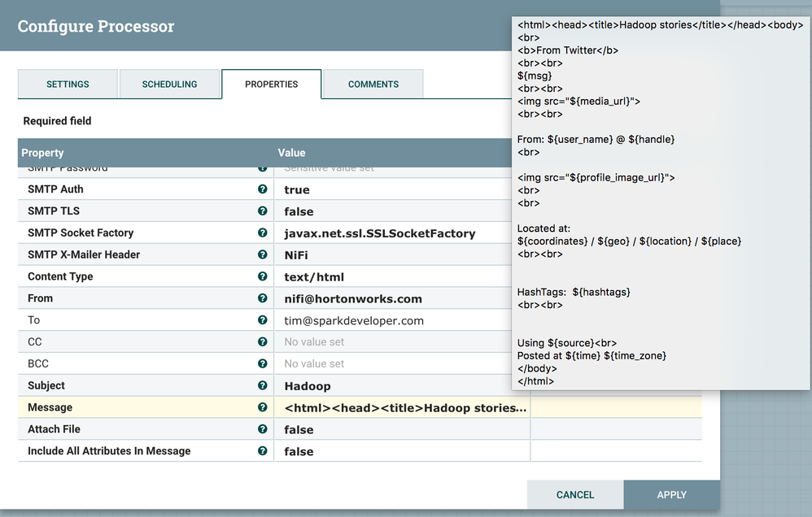Click help icon beside SMTP Socket Factory
The image size is (812, 517).
click(262, 233)
